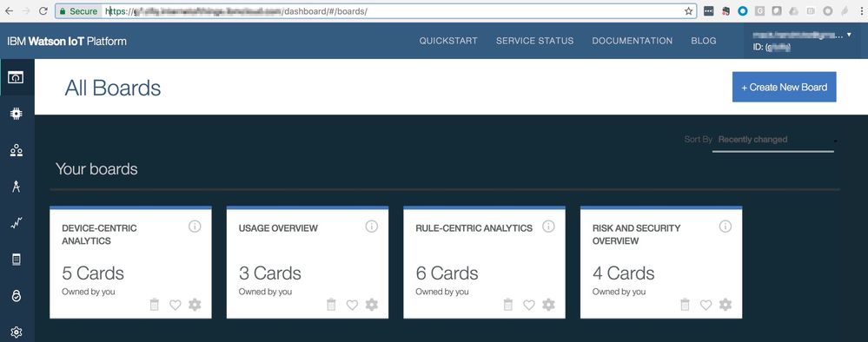The width and height of the screenshot is (868, 342).
Task: Delete the Rule-Centric Analytics board
Action: coord(508,305)
